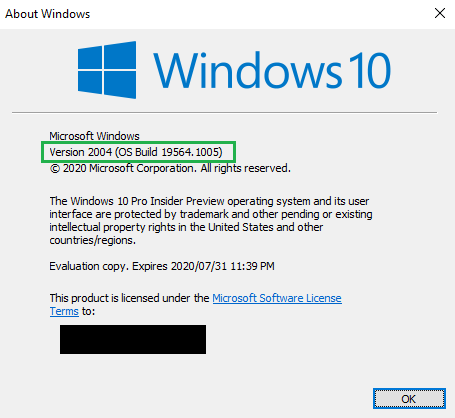Open the Microsoft Software License link

[x=277, y=298]
